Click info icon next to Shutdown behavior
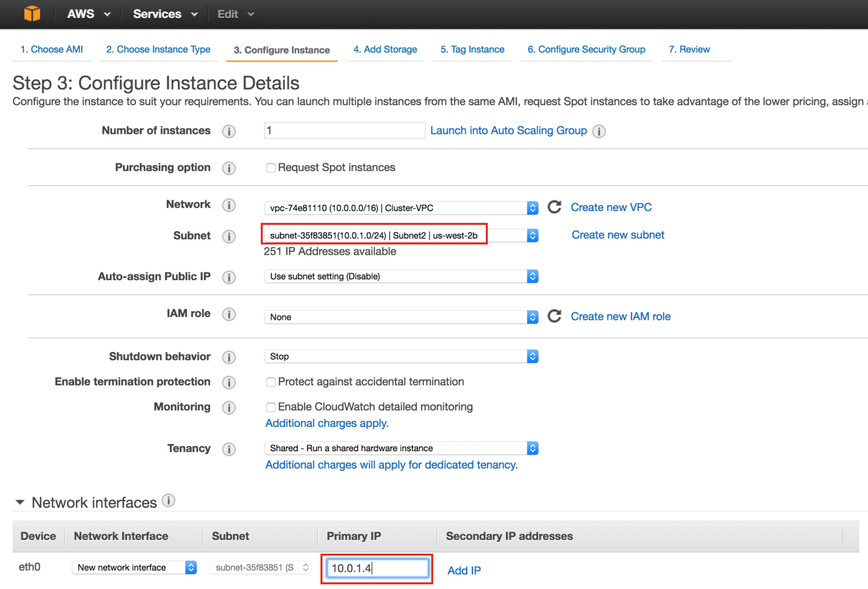The image size is (868, 589). tap(229, 357)
